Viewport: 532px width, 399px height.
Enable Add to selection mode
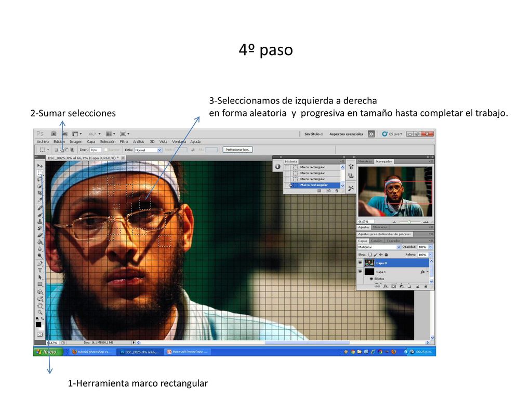click(x=62, y=150)
